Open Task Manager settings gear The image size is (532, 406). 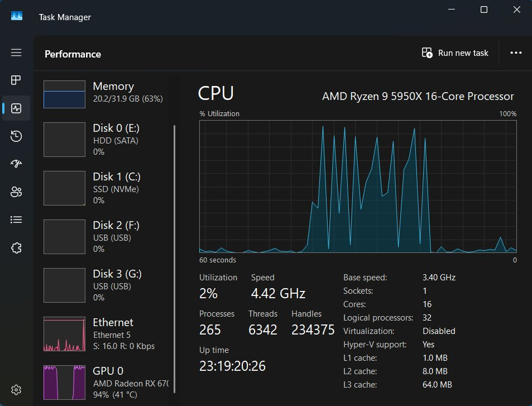tap(16, 389)
